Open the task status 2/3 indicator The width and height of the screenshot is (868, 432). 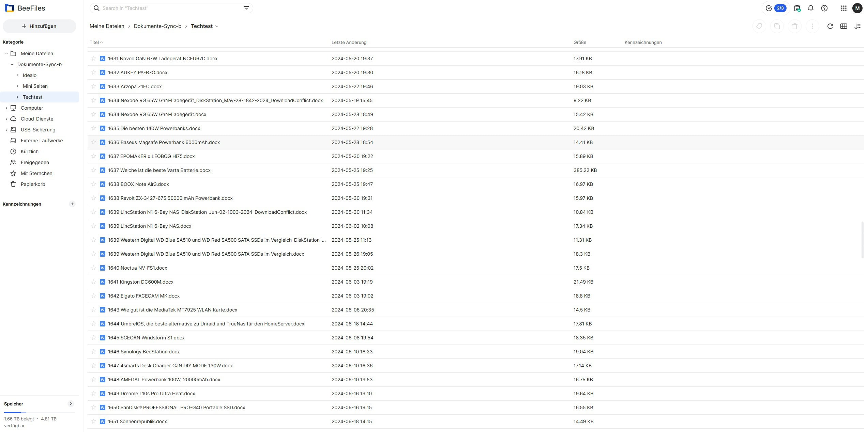[x=776, y=8]
